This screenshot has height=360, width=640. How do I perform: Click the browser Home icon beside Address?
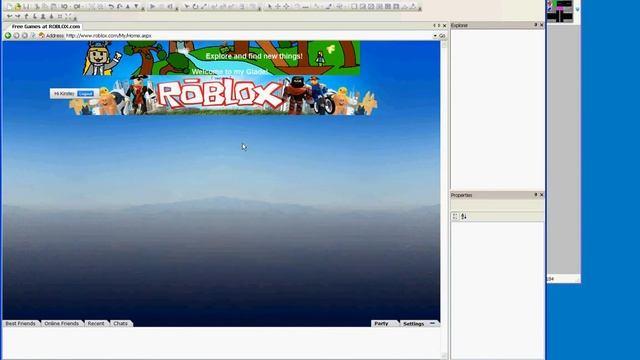pyautogui.click(x=41, y=36)
